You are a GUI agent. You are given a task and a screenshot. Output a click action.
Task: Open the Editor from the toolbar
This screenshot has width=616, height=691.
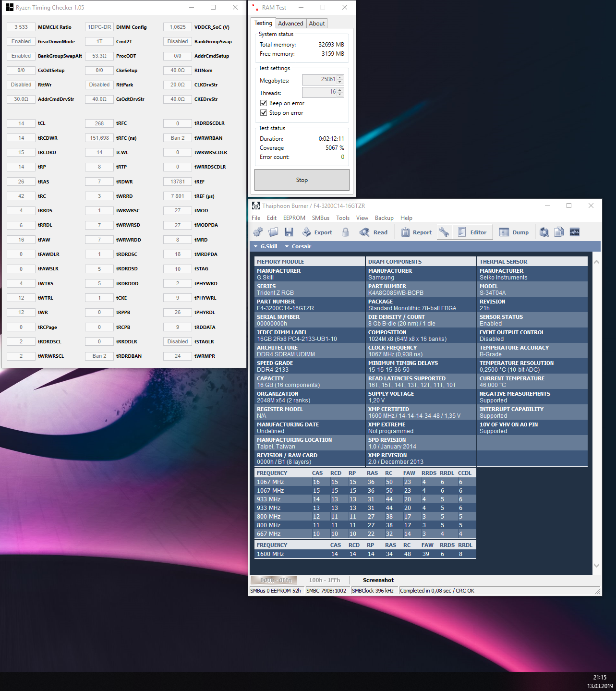point(472,232)
